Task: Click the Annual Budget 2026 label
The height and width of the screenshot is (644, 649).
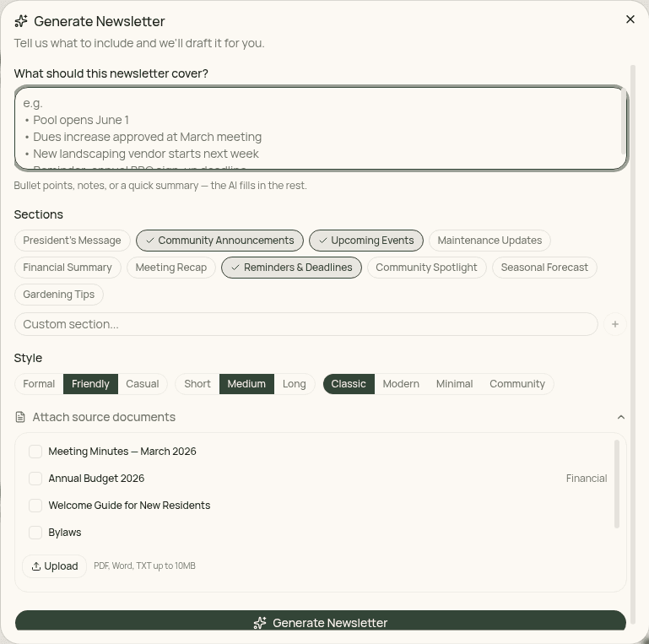Action: pyautogui.click(x=96, y=479)
